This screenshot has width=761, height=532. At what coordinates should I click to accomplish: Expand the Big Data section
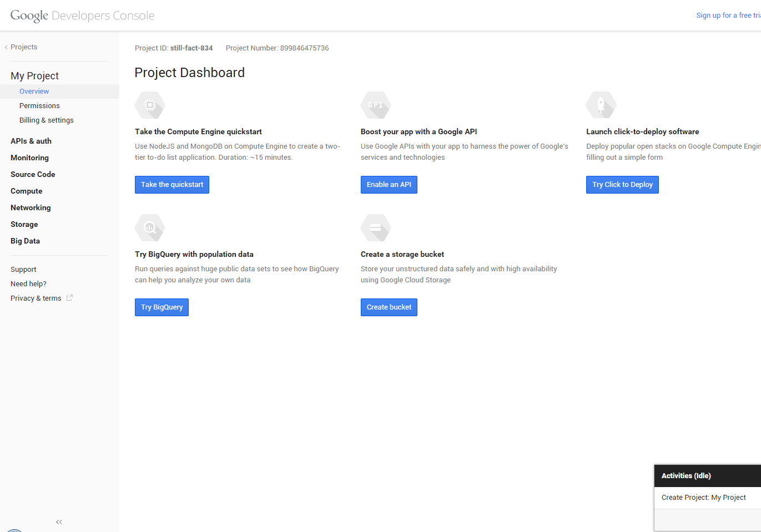pos(25,241)
